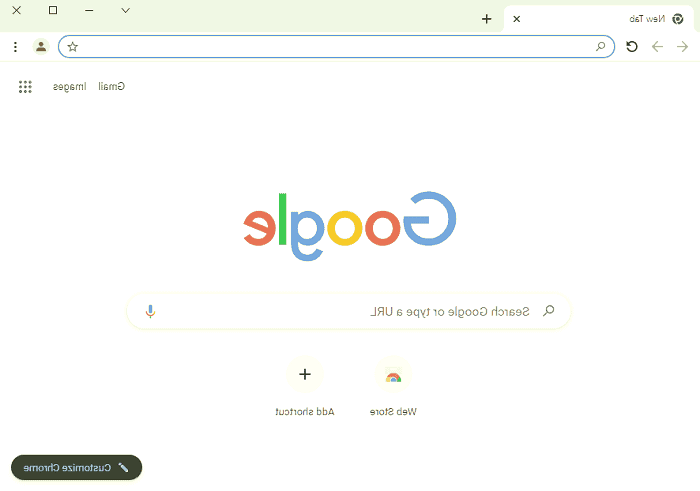Start voice search with the microphone
Viewport: 700px width, 491px height.
[x=150, y=311]
